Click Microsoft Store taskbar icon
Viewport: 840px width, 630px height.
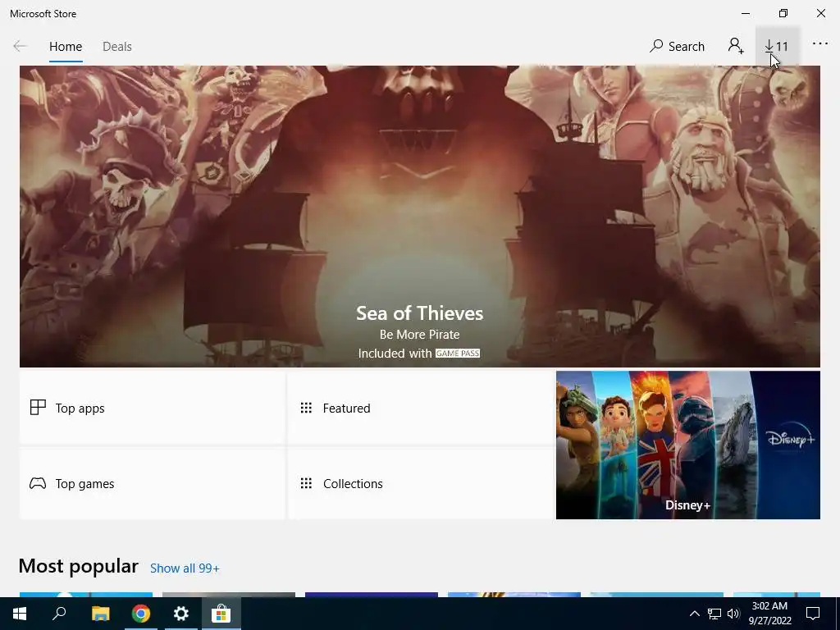(221, 614)
